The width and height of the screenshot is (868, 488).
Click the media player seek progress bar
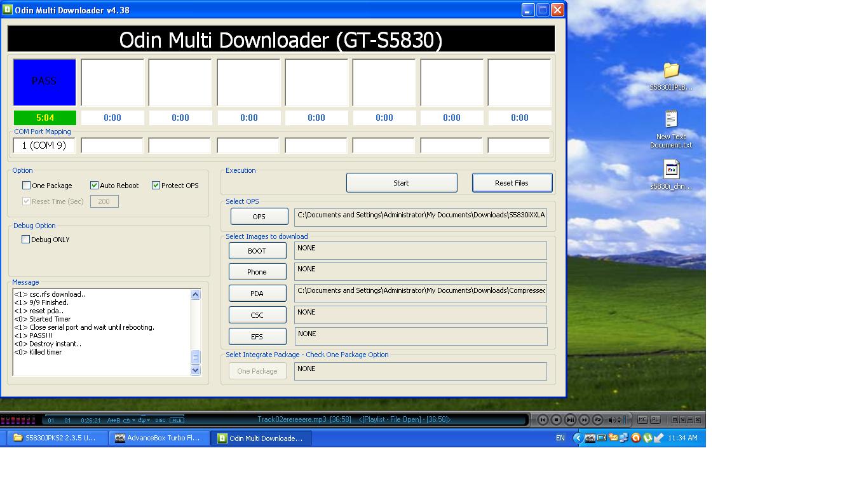pos(114,415)
